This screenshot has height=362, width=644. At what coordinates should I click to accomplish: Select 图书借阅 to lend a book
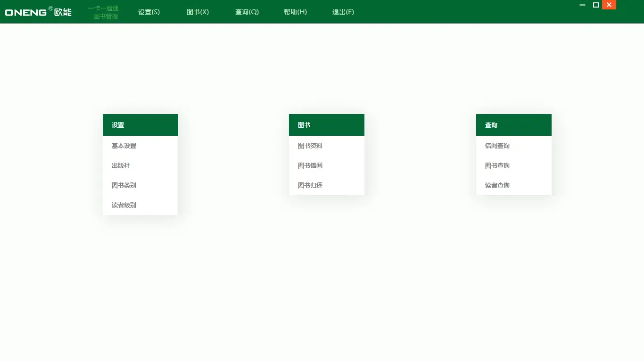[x=310, y=165]
